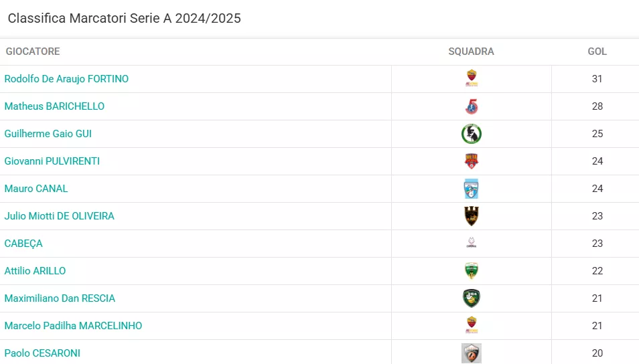Click the Julio Miotti DE OLIVEIRA link
The height and width of the screenshot is (364, 639).
tap(60, 216)
